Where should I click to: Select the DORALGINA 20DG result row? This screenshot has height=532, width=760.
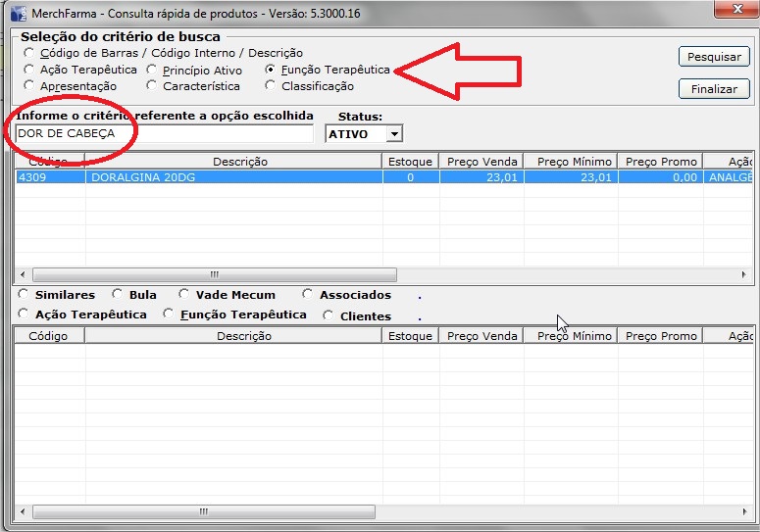235,177
